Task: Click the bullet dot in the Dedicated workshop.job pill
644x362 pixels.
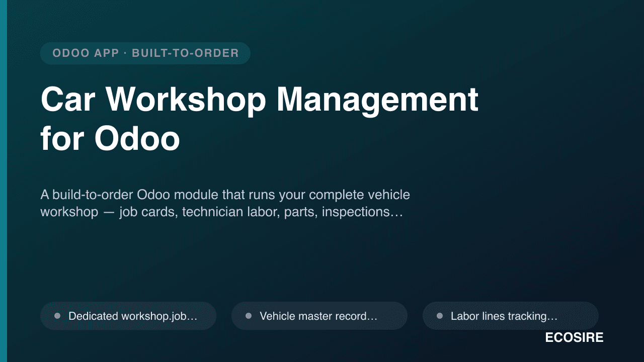Action: point(57,316)
